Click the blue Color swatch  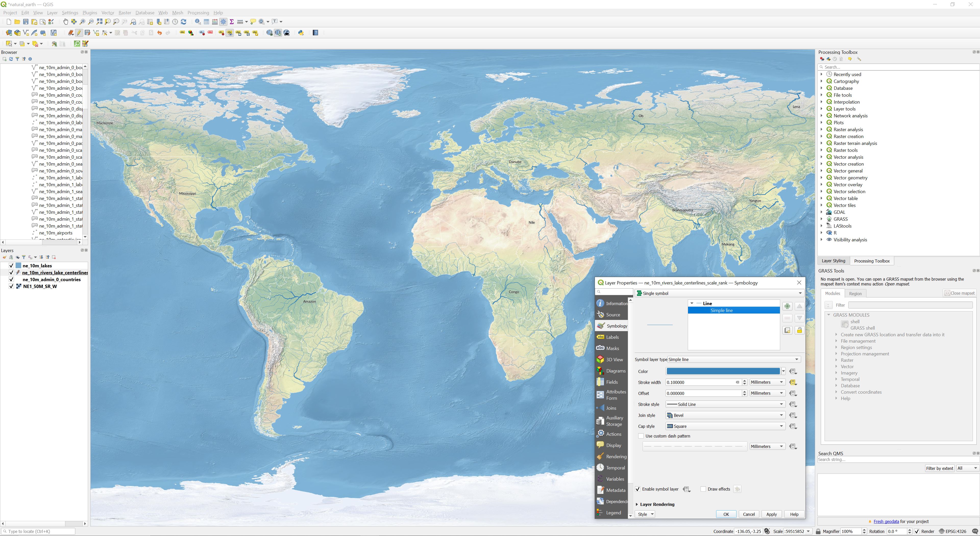pos(723,371)
